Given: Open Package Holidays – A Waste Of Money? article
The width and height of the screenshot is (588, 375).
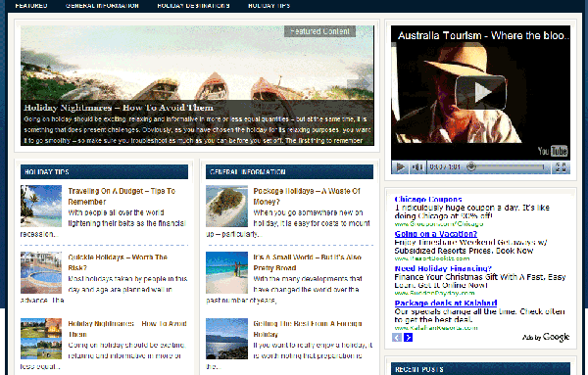Looking at the screenshot, I should coord(307,196).
